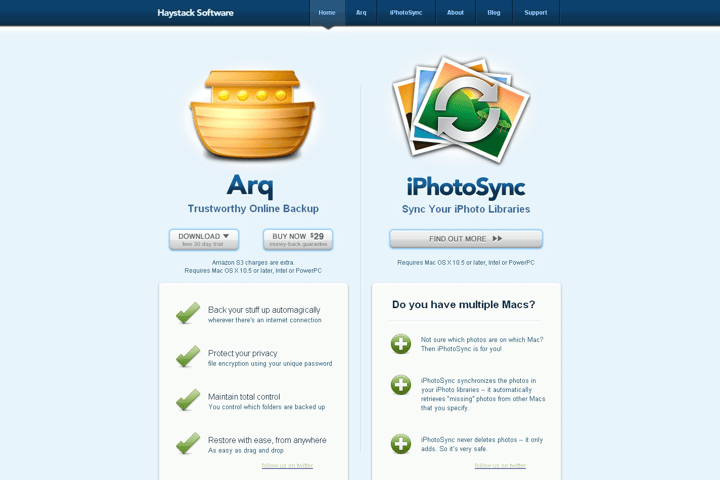Viewport: 720px width, 480px height.
Task: Click Protect your privacy text
Action: (242, 353)
